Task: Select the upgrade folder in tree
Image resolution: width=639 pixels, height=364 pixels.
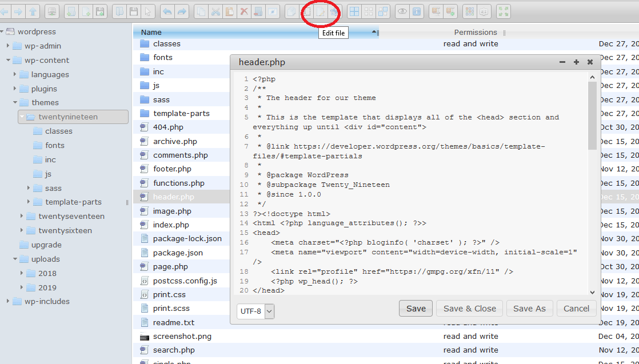Action: coord(46,245)
